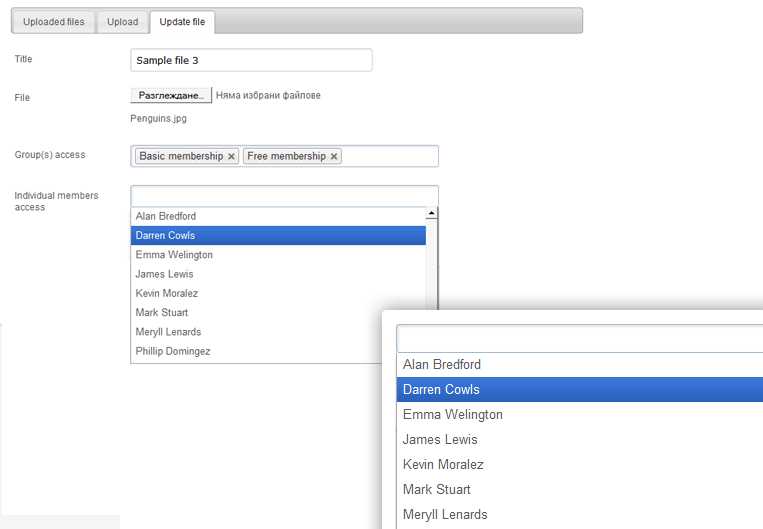
Task: Switch to the Uploaded files tab
Action: [54, 22]
